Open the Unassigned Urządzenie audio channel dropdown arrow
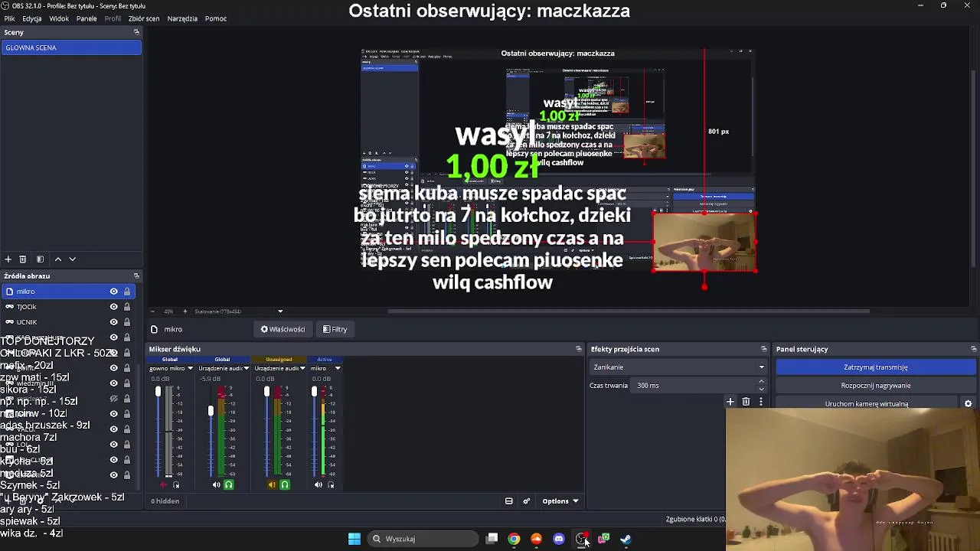This screenshot has height=551, width=980. tap(302, 368)
